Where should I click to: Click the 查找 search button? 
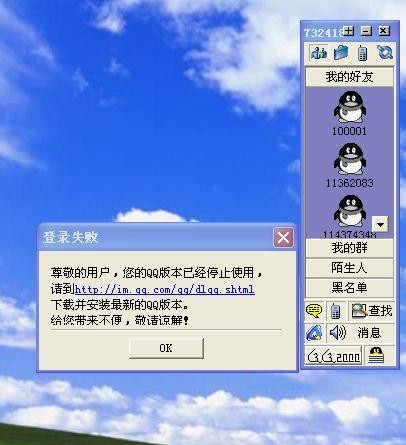tap(372, 311)
